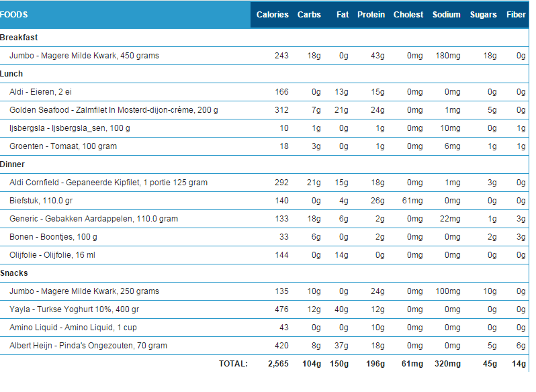Image resolution: width=536 pixels, height=392 pixels.
Task: Click the Protein column header
Action: coord(371,15)
